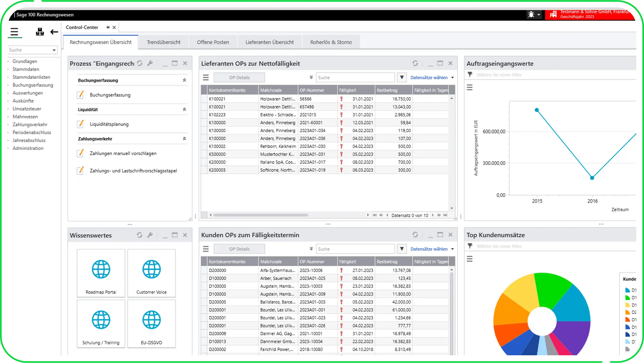The height and width of the screenshot is (363, 644).
Task: Pin the Control-Center tab
Action: pyautogui.click(x=108, y=28)
